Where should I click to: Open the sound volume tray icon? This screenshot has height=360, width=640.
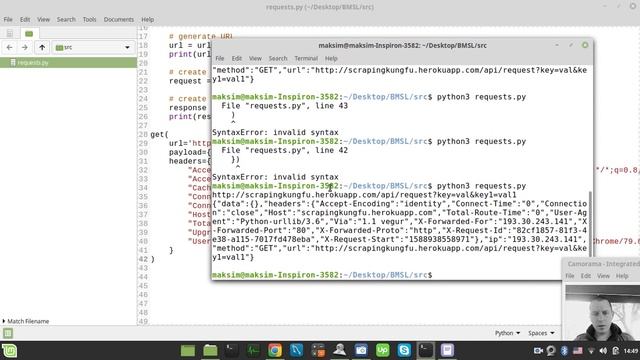[x=603, y=351]
